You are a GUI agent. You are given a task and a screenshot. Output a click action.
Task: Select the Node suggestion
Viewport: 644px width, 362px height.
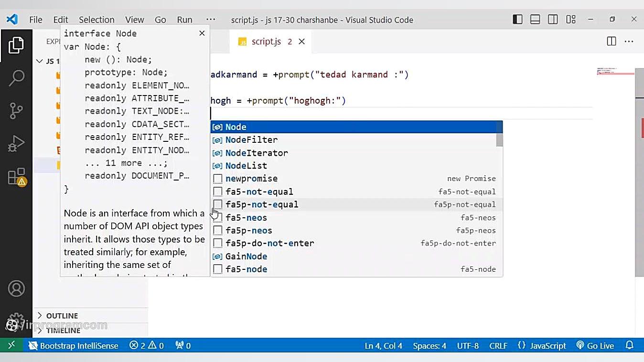pos(356,127)
